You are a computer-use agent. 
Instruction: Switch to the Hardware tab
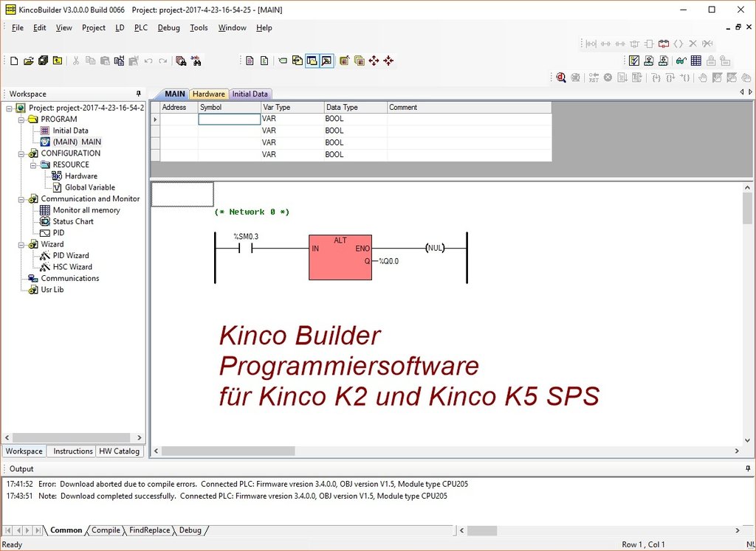tap(208, 94)
